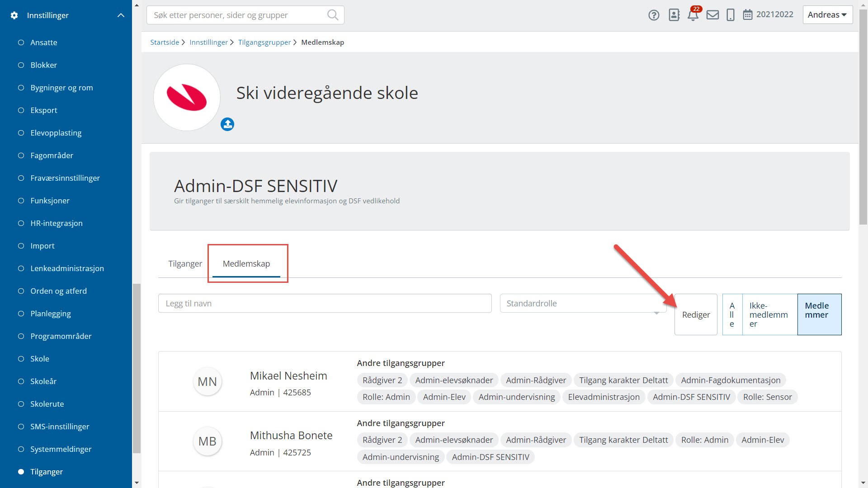Click the Ski videregående skole logo
Screen dimensions: 868x488
point(187,97)
